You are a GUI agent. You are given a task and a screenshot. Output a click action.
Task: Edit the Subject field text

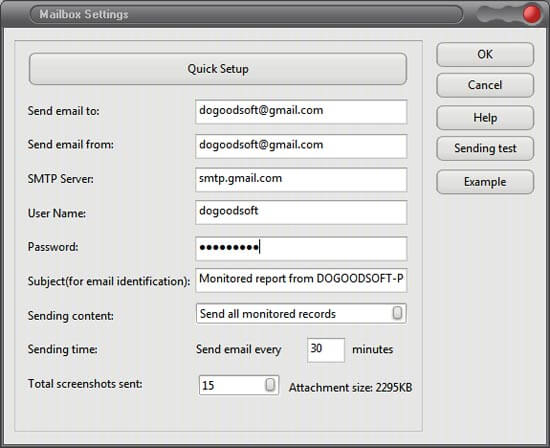pyautogui.click(x=301, y=280)
